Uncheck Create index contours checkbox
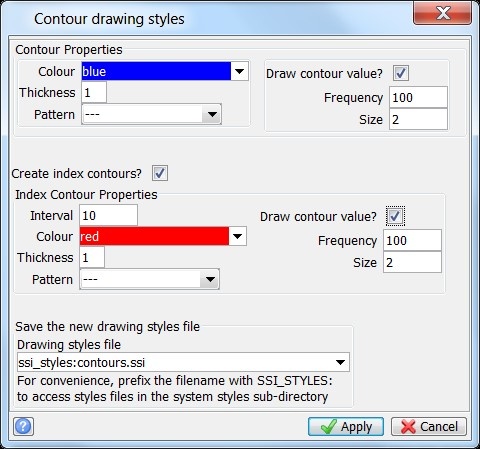This screenshot has height=449, width=480. [160, 173]
